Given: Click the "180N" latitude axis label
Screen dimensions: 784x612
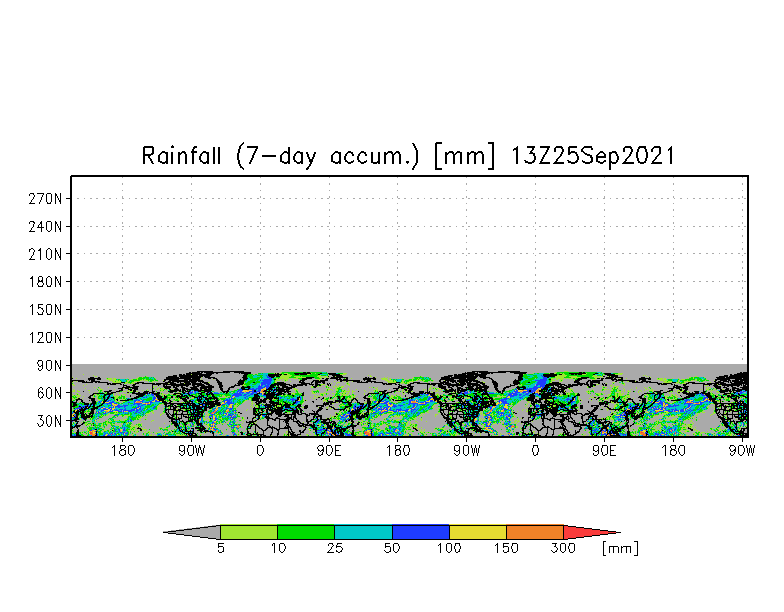Looking at the screenshot, I should click(x=45, y=282).
